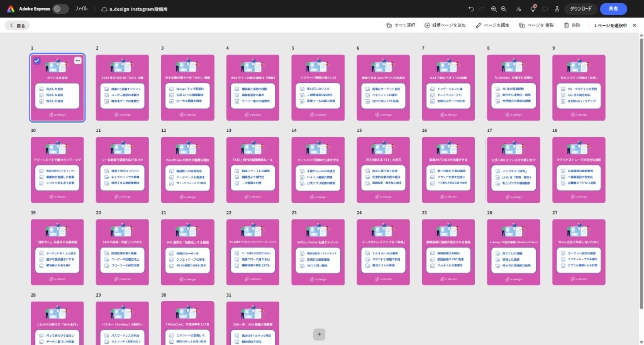The width and height of the screenshot is (644, 345).
Task: Toggle the switch beside Adobe Express
Action: [x=61, y=9]
